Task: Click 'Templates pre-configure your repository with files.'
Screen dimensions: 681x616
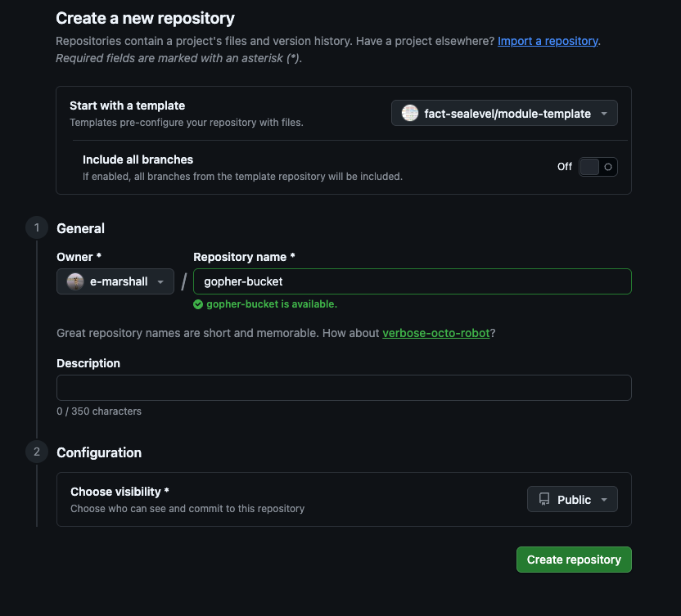Action: [x=187, y=123]
